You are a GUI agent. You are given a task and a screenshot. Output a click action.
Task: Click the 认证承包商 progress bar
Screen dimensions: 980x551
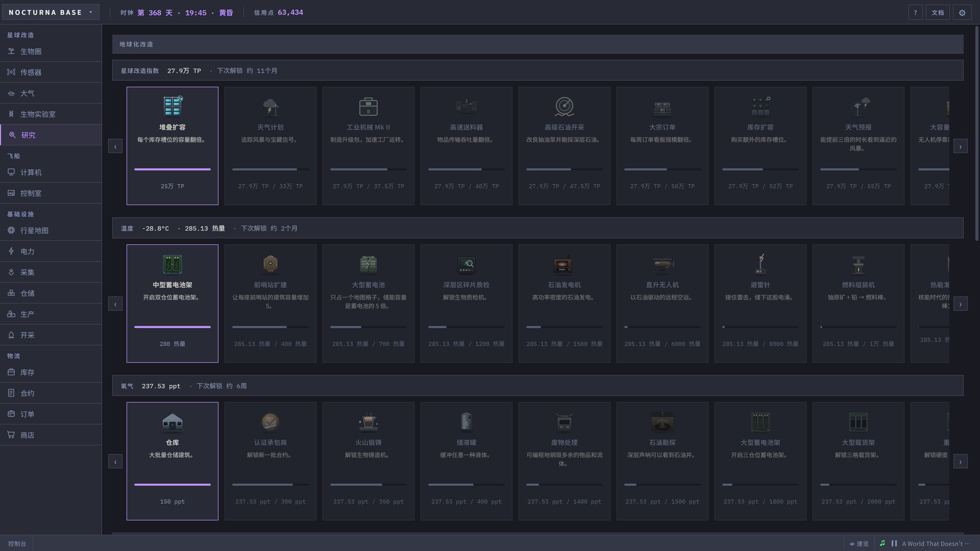click(271, 485)
